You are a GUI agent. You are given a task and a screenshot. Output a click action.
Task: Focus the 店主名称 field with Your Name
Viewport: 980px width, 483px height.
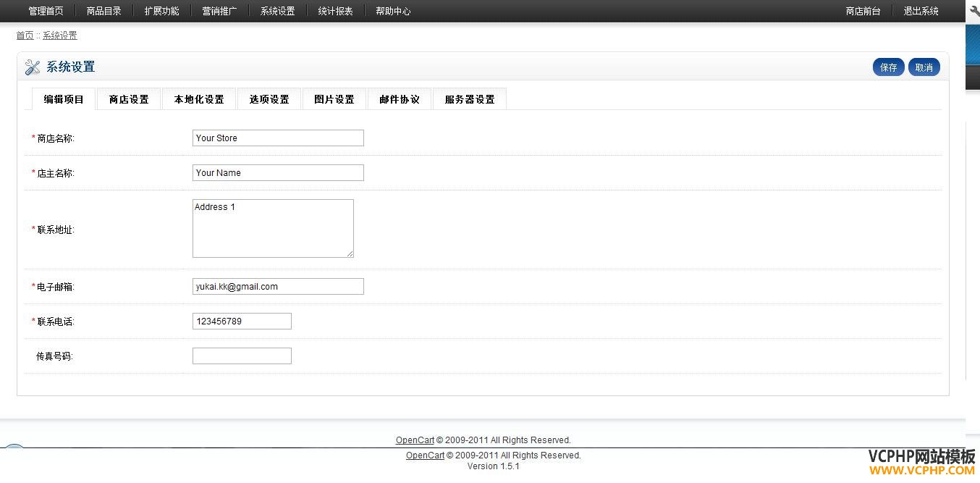(x=278, y=172)
